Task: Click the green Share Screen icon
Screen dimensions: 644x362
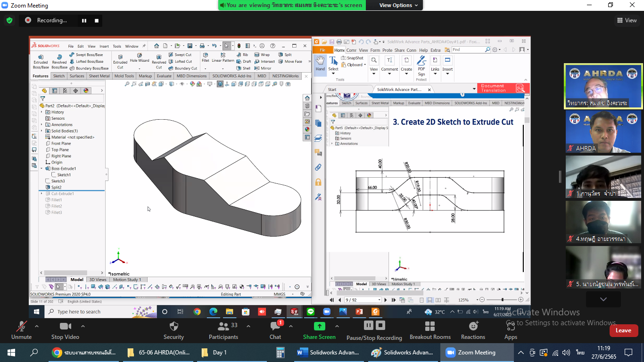Action: tap(319, 327)
